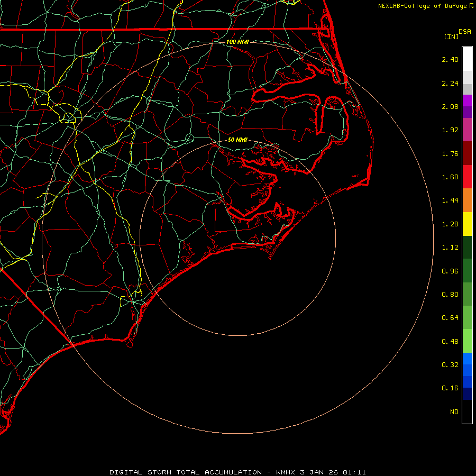Click the 100 NMI range ring label
The width and height of the screenshot is (476, 476).
[x=237, y=42]
